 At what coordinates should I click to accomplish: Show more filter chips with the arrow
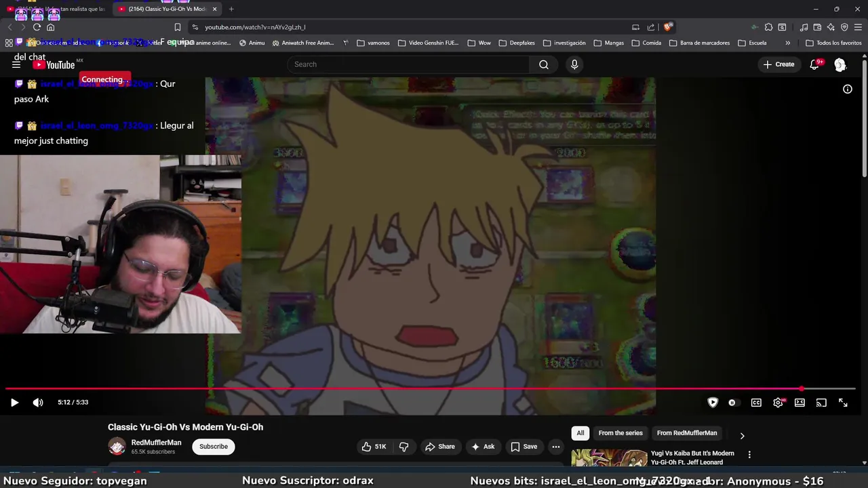[x=742, y=436]
